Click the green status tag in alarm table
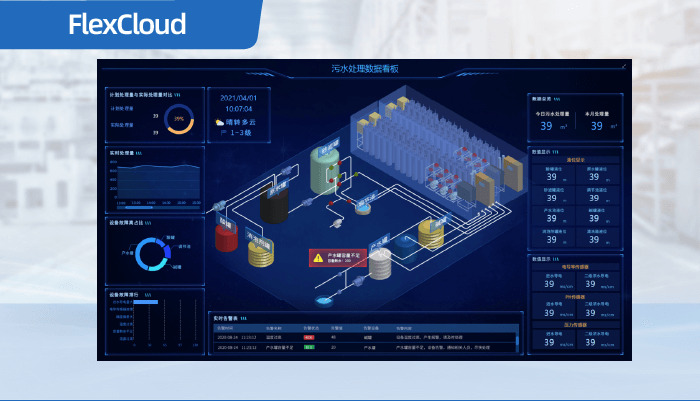This screenshot has height=401, width=700. coord(311,348)
